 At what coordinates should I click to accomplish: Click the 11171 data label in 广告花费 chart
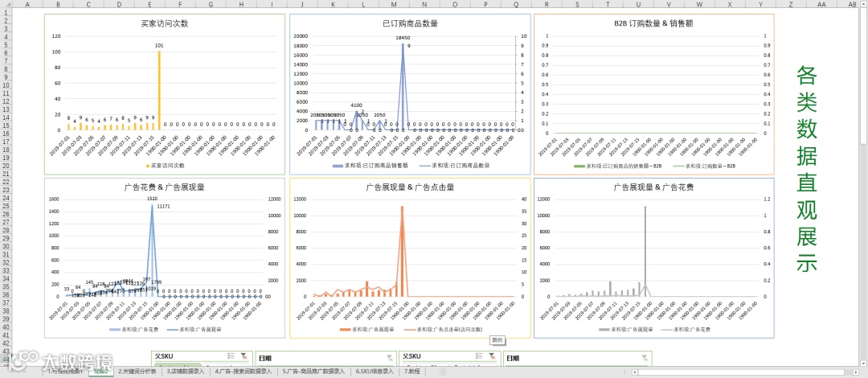click(x=163, y=206)
